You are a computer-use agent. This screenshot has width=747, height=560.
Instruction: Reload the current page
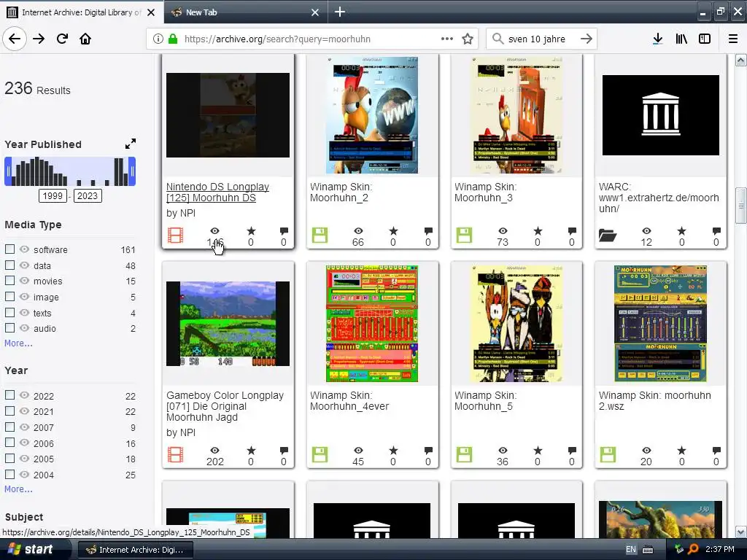62,39
